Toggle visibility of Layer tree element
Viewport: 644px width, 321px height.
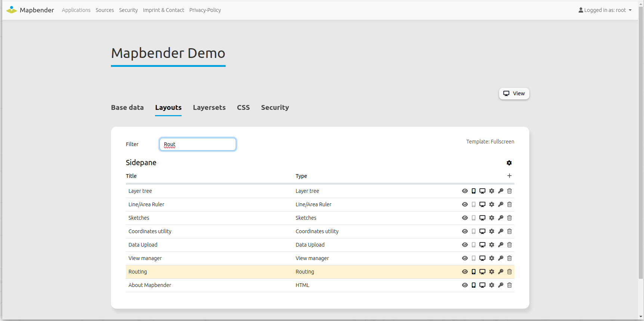465,191
